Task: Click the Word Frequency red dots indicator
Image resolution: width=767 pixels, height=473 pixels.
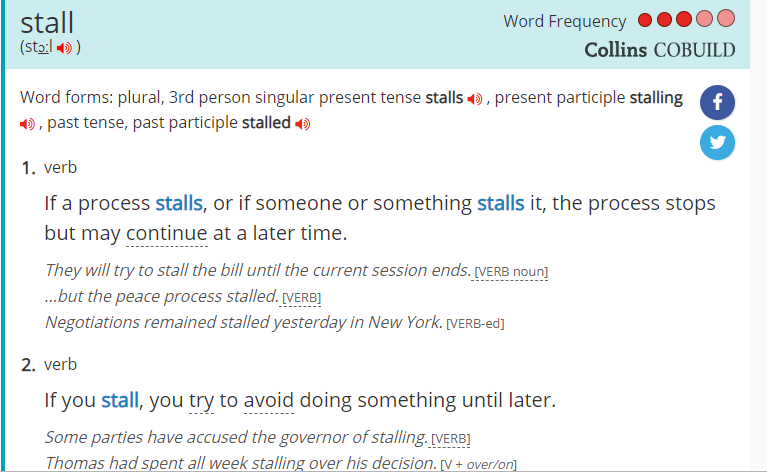Action: [x=686, y=20]
